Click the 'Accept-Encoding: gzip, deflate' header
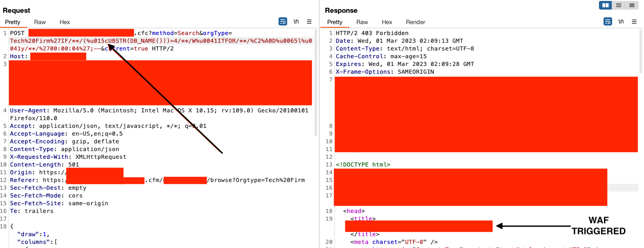 point(64,142)
